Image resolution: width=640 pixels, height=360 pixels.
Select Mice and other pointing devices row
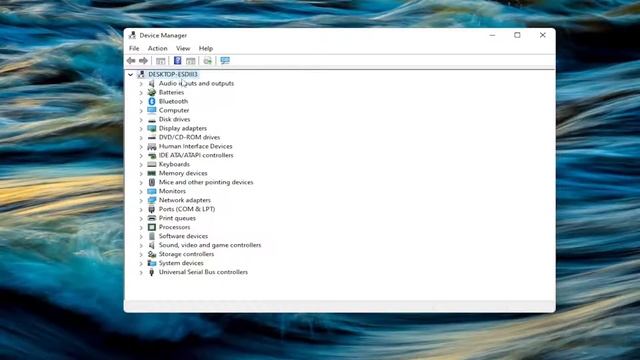(206, 182)
